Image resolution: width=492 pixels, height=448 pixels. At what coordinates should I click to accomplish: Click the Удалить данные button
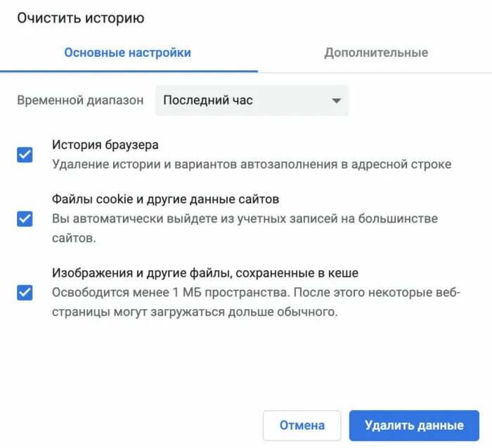coord(413,426)
